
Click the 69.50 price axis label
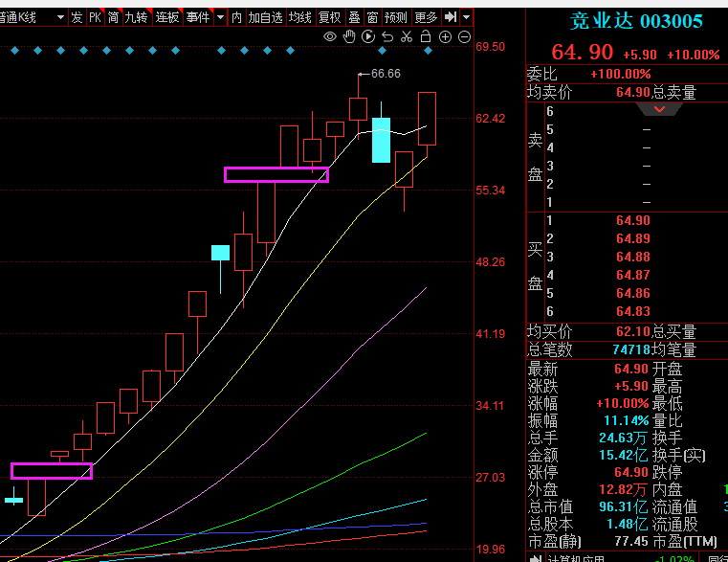(x=491, y=47)
